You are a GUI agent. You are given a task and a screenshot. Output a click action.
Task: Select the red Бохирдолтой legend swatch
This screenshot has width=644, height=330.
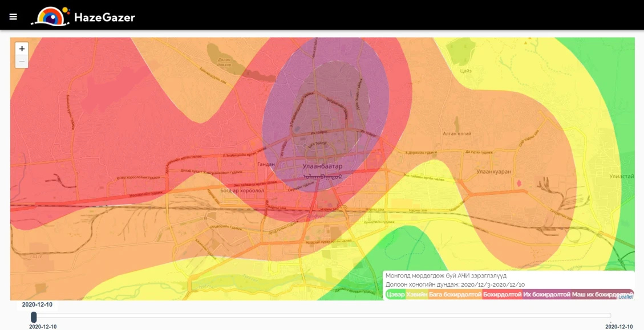(503, 295)
